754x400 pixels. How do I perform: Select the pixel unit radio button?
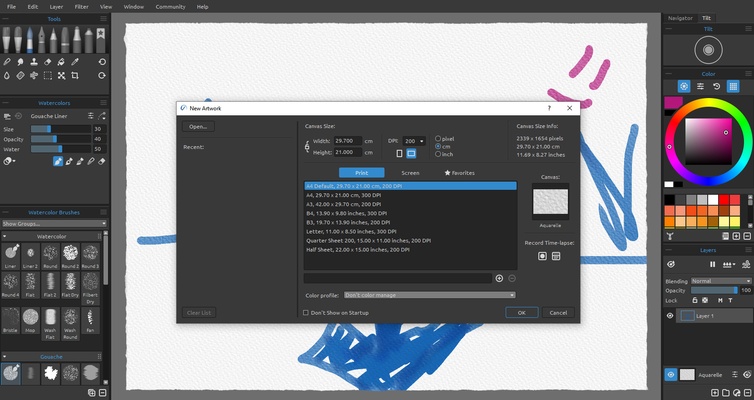pos(438,138)
